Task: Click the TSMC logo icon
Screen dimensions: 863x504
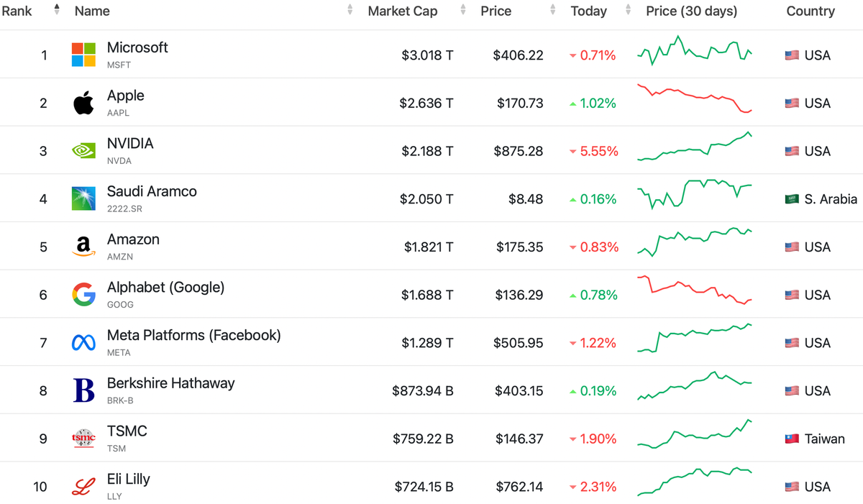Action: tap(83, 439)
